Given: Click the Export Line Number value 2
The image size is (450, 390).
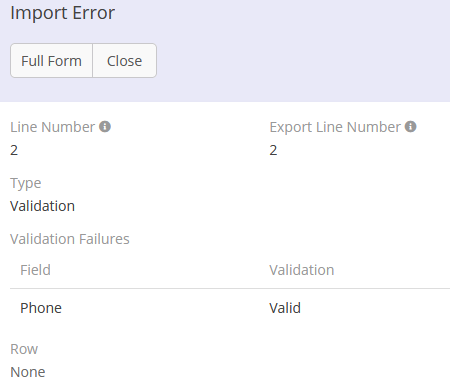Looking at the screenshot, I should [273, 150].
